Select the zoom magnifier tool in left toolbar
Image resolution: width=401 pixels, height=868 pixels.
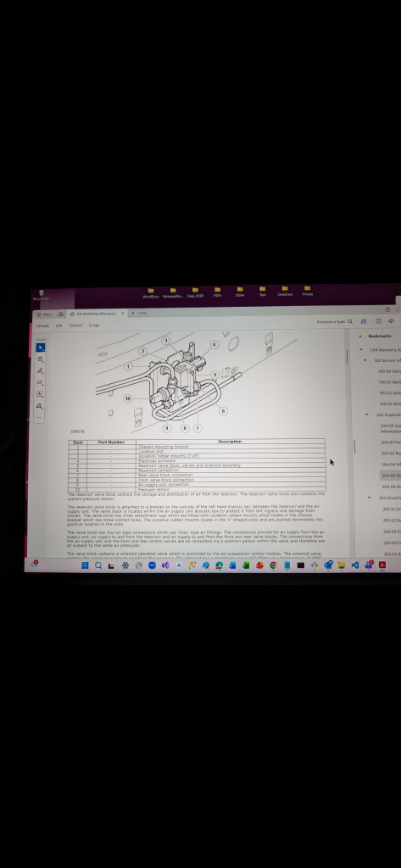(x=41, y=359)
